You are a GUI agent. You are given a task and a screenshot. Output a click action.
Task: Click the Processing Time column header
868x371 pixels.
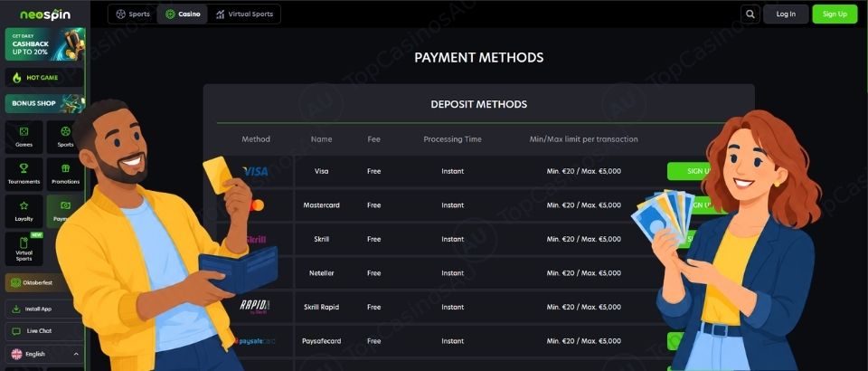click(x=452, y=139)
